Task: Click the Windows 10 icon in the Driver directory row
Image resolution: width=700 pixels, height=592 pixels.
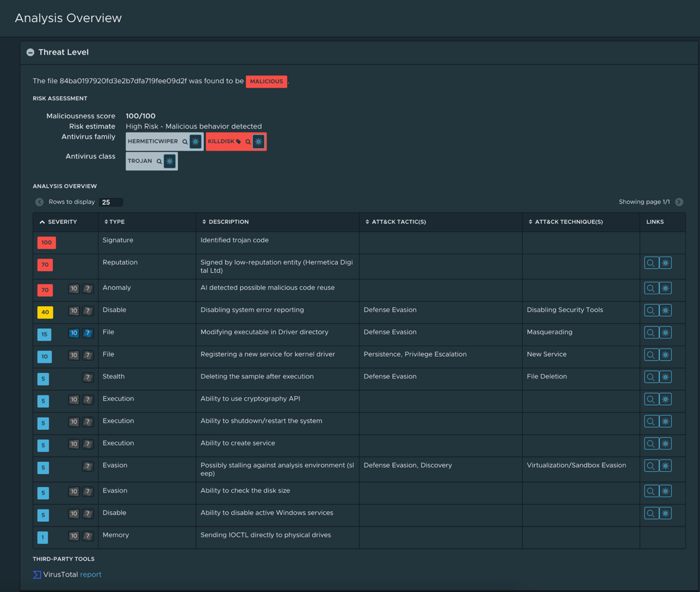Action: tap(74, 333)
